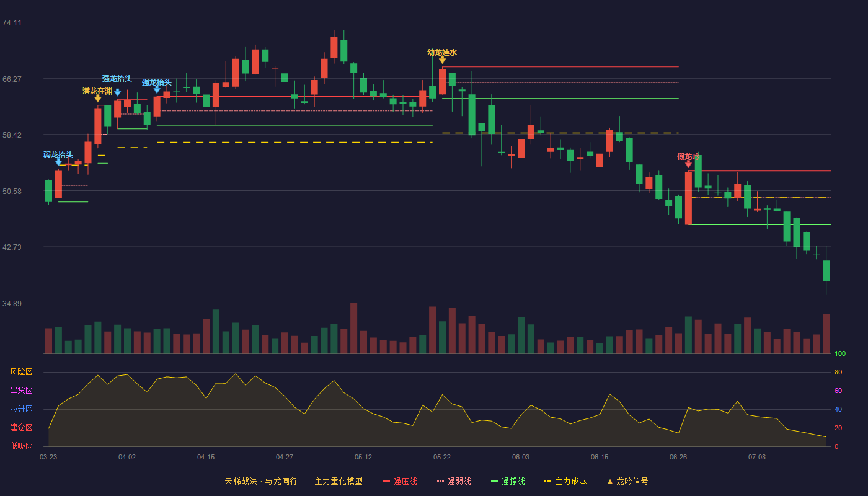Pick the 05-12 date on the axis
The width and height of the screenshot is (868, 496).
pyautogui.click(x=363, y=457)
